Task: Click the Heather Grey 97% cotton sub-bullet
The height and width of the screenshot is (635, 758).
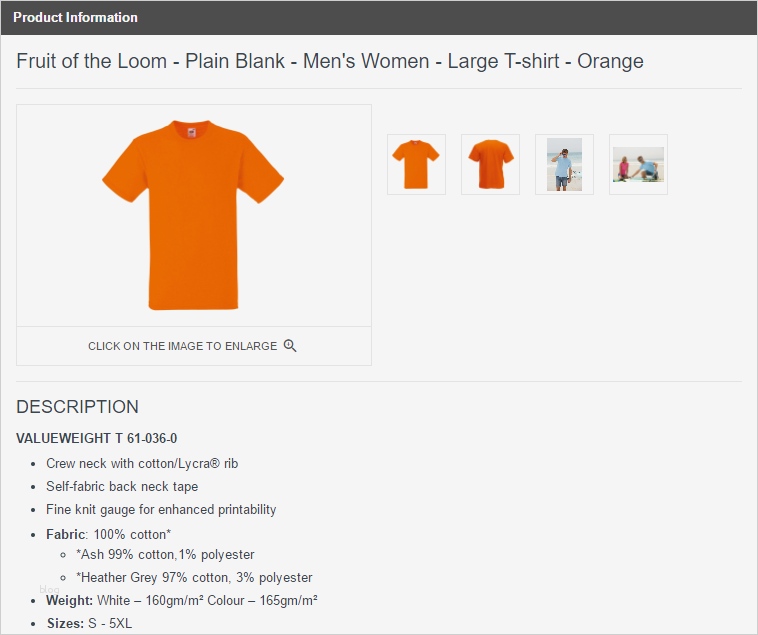Action: pos(194,577)
